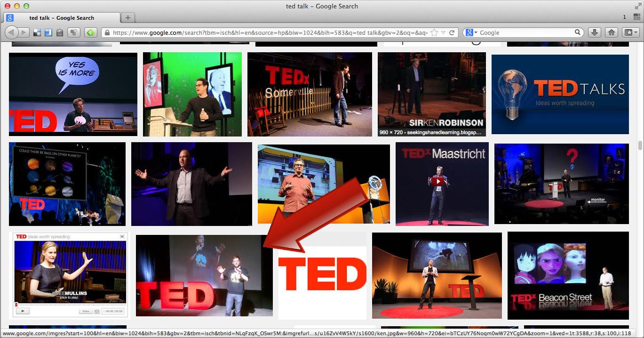Bookmark this page with the star icon
Viewport: 644px width, 338px height.
434,32
